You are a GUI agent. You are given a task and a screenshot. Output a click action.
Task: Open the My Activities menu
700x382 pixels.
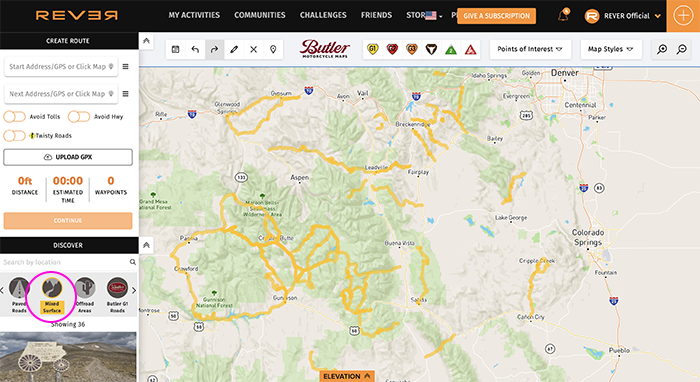[x=194, y=15]
